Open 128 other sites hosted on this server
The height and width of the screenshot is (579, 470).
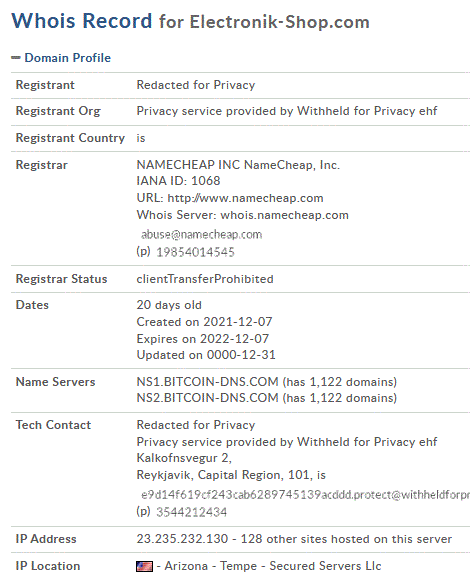(346, 539)
